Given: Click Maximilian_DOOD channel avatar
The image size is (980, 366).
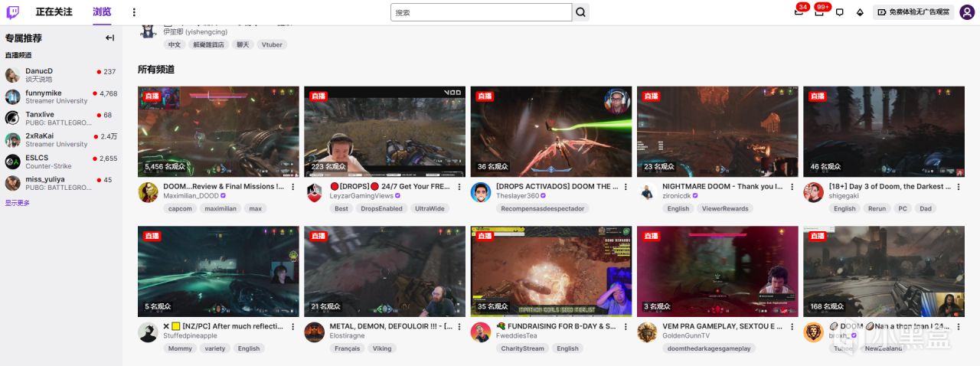Looking at the screenshot, I should 148,192.
